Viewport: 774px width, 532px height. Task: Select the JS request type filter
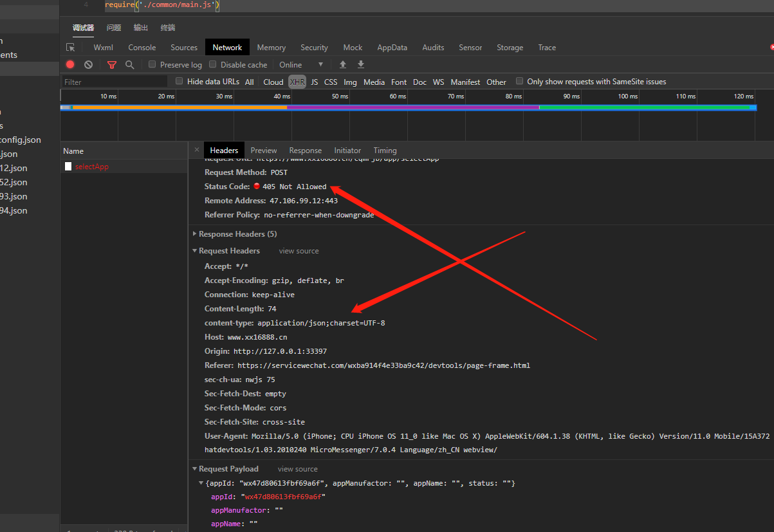click(x=315, y=82)
